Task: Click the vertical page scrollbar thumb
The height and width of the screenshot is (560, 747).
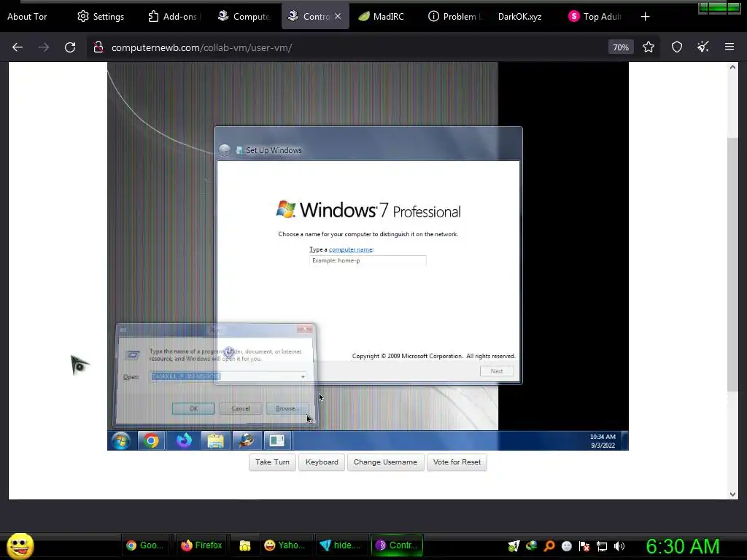Action: 732,264
